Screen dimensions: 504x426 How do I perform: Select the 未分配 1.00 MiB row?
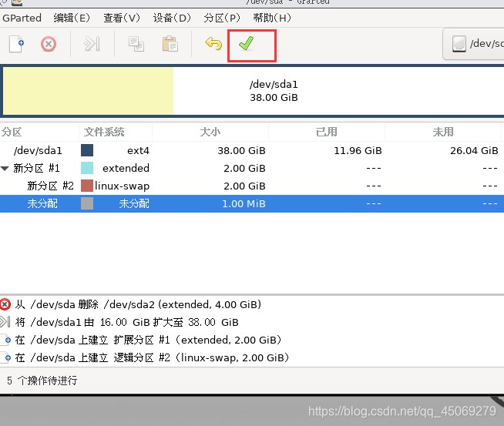252,203
